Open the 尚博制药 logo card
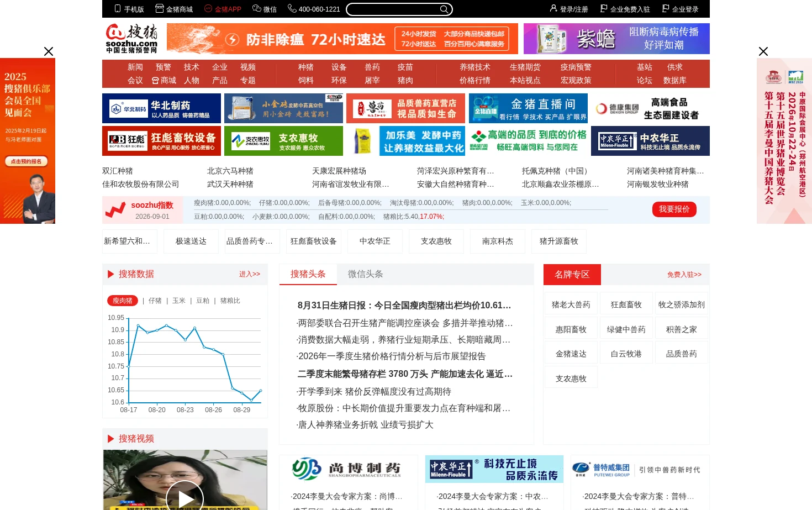 coord(349,469)
